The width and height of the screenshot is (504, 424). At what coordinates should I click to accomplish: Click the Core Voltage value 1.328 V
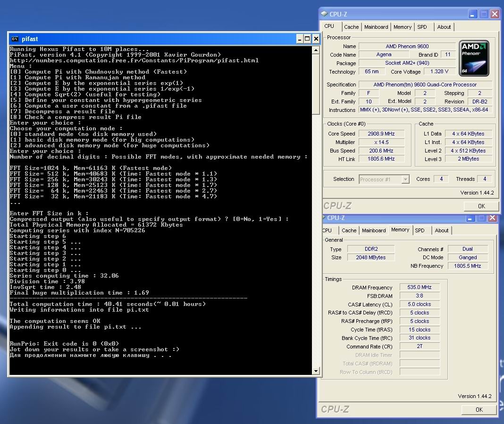point(439,71)
